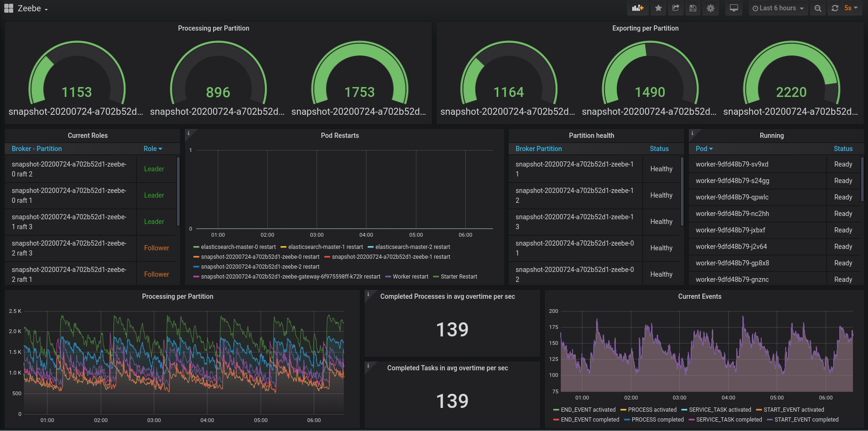Open the Zeebe dashboard picker dropdown

click(33, 8)
